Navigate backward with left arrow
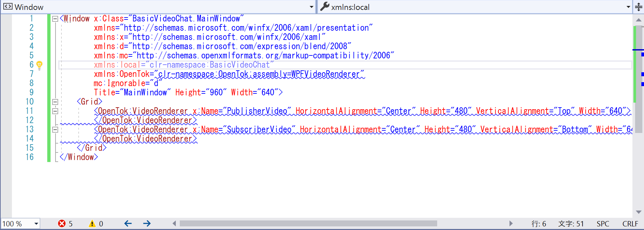The height and width of the screenshot is (230, 644). 128,224
